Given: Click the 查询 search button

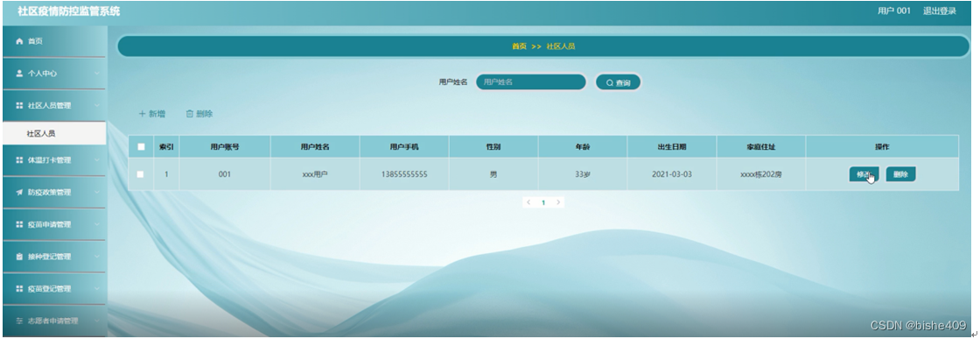Looking at the screenshot, I should click(618, 82).
